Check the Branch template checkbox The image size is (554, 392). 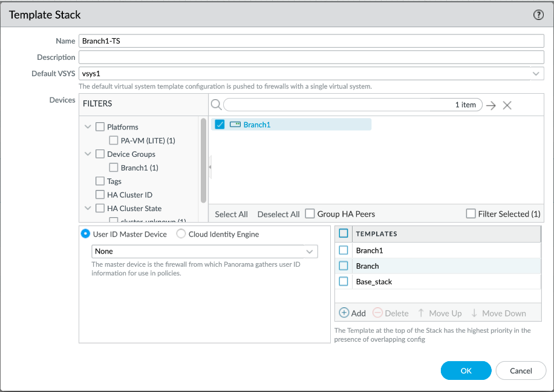[344, 266]
